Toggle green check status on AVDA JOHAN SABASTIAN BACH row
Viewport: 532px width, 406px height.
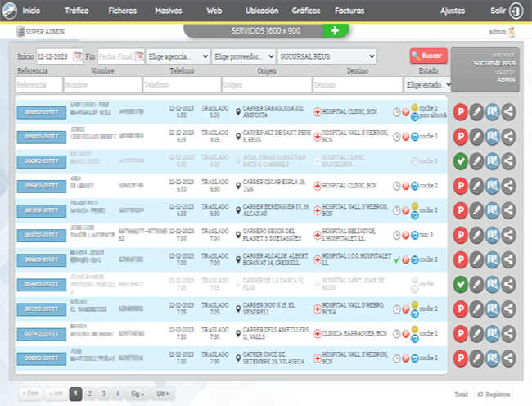pyautogui.click(x=461, y=161)
